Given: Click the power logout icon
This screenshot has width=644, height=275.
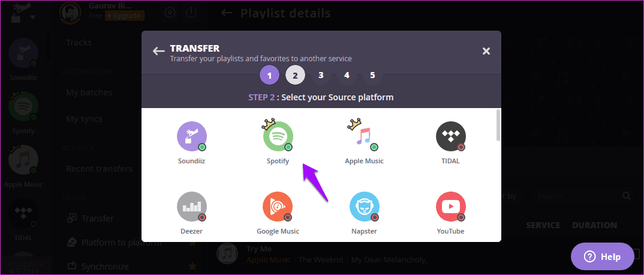Looking at the screenshot, I should 191,13.
